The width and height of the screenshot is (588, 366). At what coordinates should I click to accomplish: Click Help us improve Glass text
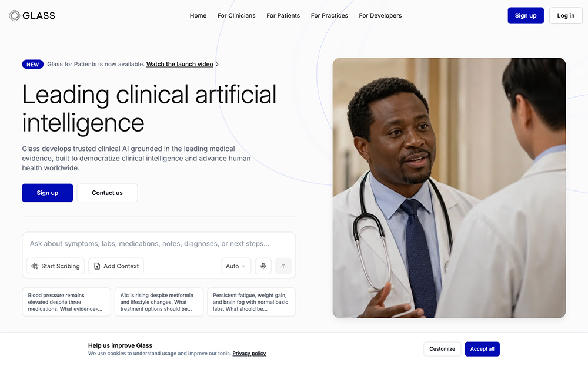pyautogui.click(x=120, y=345)
